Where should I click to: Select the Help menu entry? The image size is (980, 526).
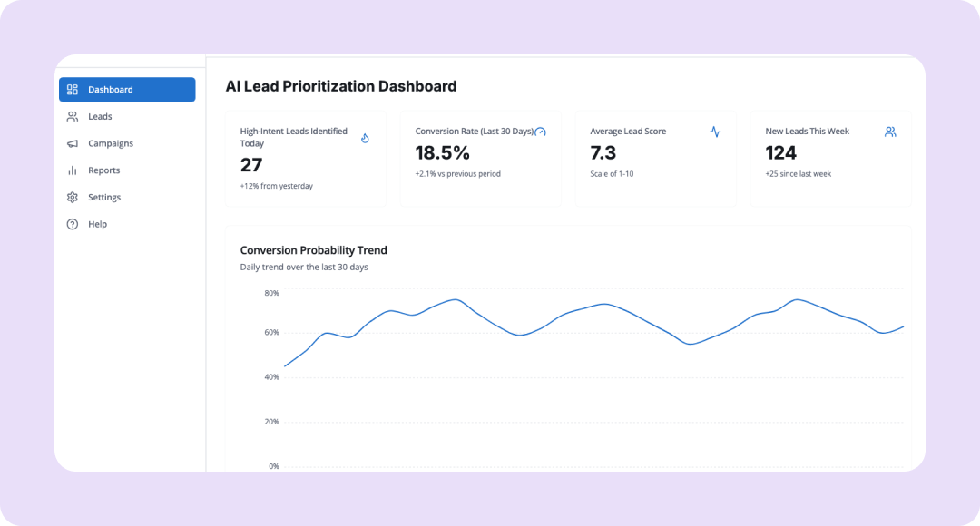coord(97,224)
